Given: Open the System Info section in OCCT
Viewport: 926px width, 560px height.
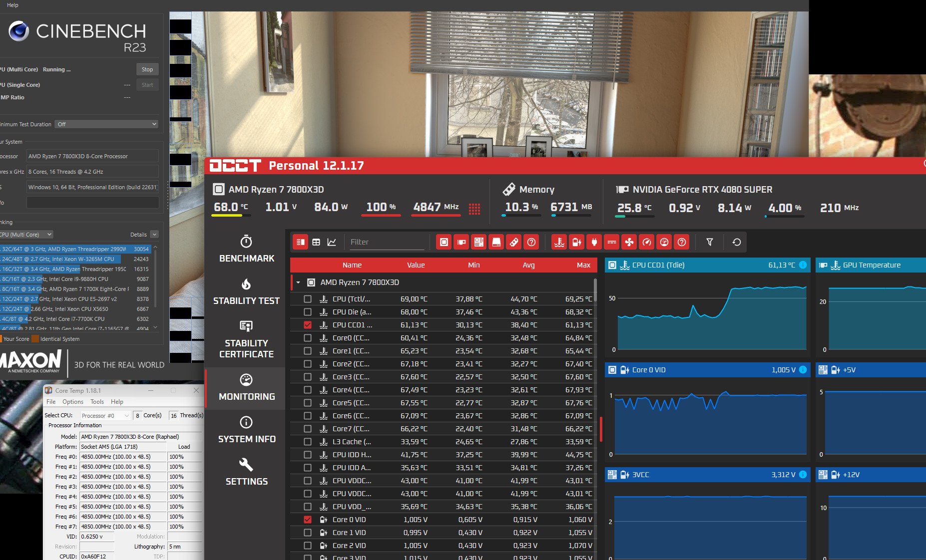Looking at the screenshot, I should (x=247, y=430).
